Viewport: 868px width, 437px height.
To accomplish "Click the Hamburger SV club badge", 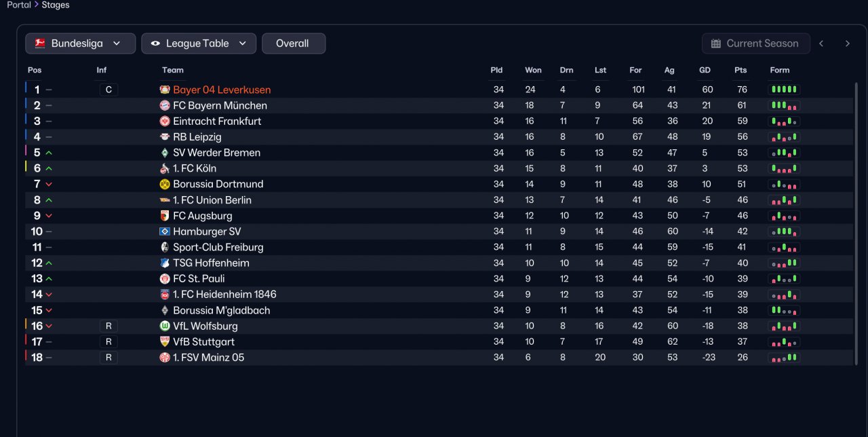I will click(165, 231).
